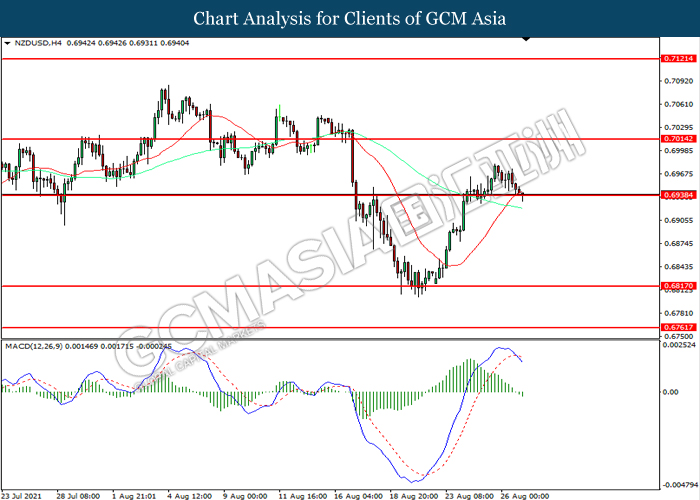Click the 4 Aug 12:00 time label
Viewport: 700px width, 500px height.
(x=190, y=496)
